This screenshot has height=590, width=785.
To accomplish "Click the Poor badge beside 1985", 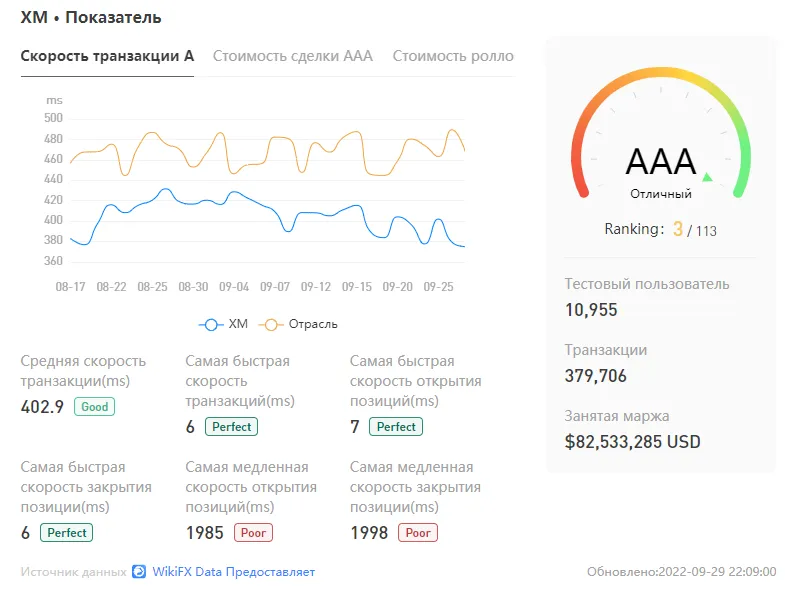I will (253, 532).
